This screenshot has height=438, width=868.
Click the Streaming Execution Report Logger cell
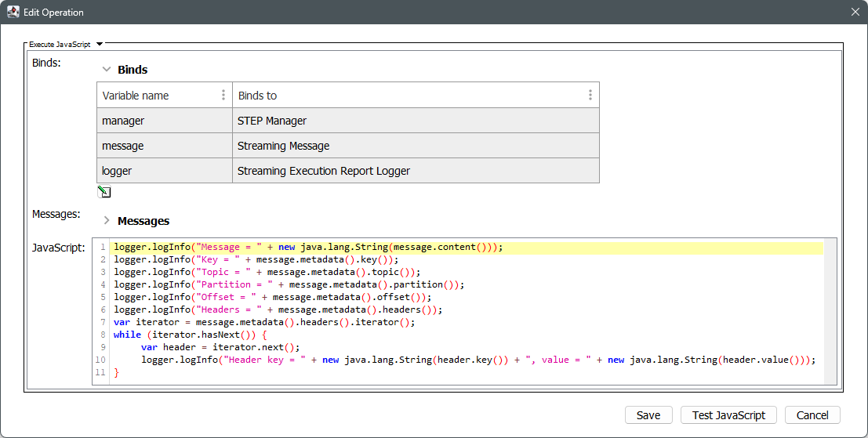[416, 171]
